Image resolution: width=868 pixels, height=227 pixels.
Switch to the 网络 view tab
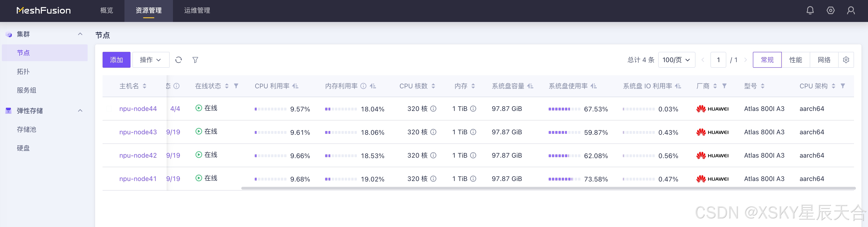pos(824,60)
